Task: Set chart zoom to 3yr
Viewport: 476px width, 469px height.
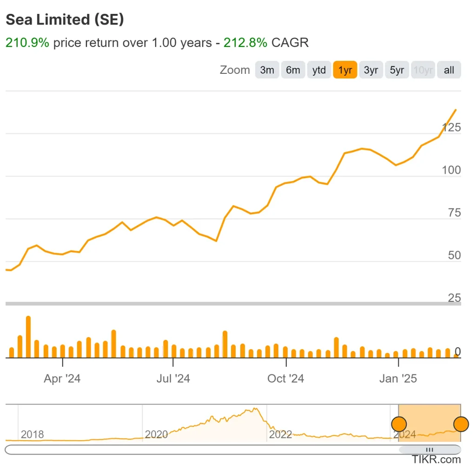Action: (x=370, y=70)
